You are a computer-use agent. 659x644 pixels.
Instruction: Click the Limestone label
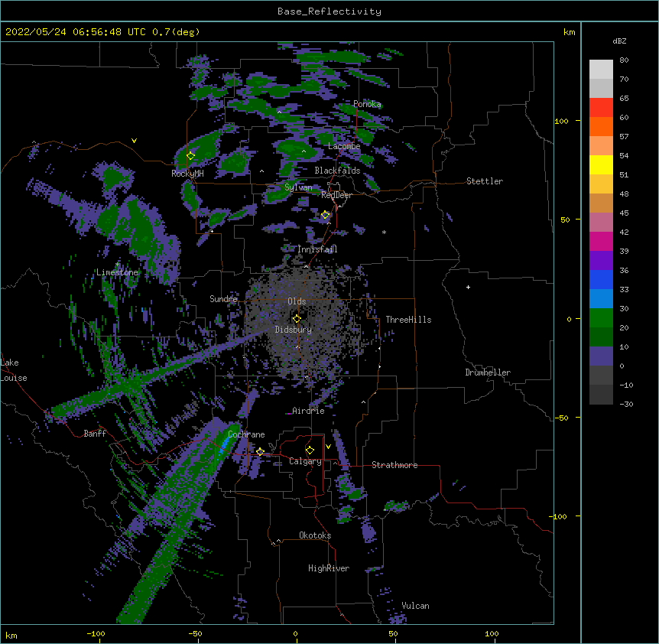click(x=117, y=272)
